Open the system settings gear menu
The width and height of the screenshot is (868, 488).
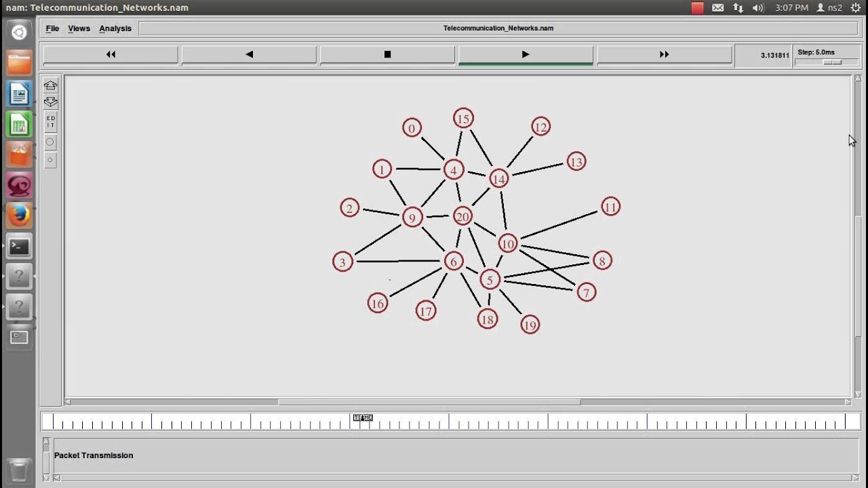[856, 7]
